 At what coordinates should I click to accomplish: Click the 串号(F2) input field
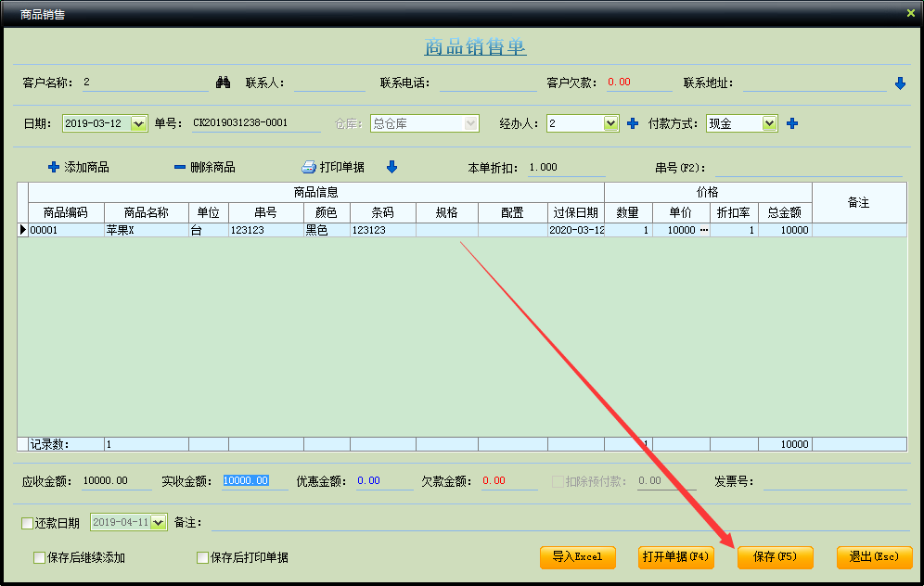809,168
